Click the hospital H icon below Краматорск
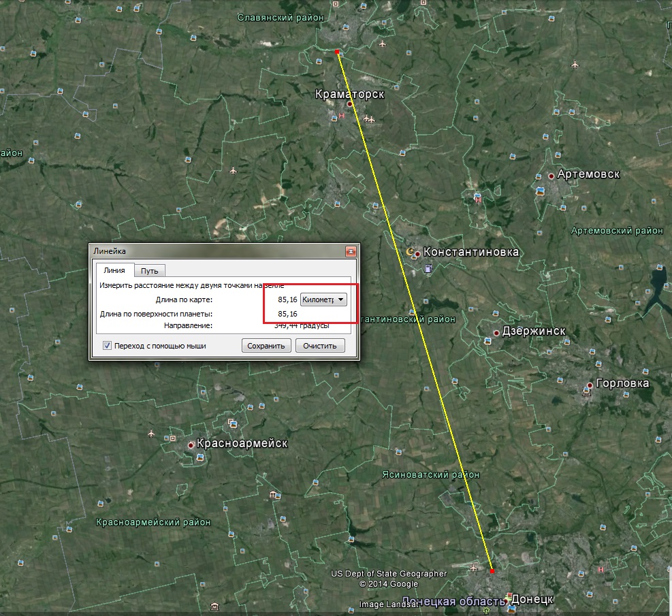The width and height of the screenshot is (672, 616). tap(342, 116)
